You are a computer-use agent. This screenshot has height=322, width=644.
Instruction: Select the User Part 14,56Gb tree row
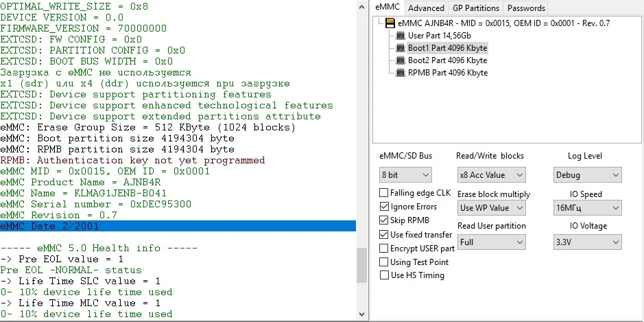pyautogui.click(x=439, y=36)
